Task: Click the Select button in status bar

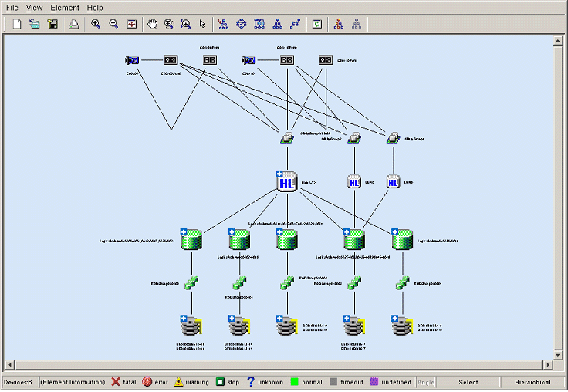Action: [468, 382]
